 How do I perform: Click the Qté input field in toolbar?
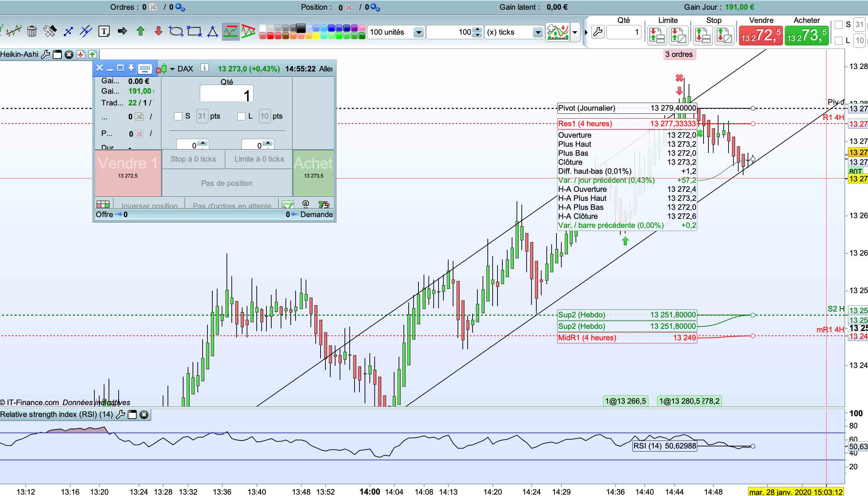click(x=624, y=33)
